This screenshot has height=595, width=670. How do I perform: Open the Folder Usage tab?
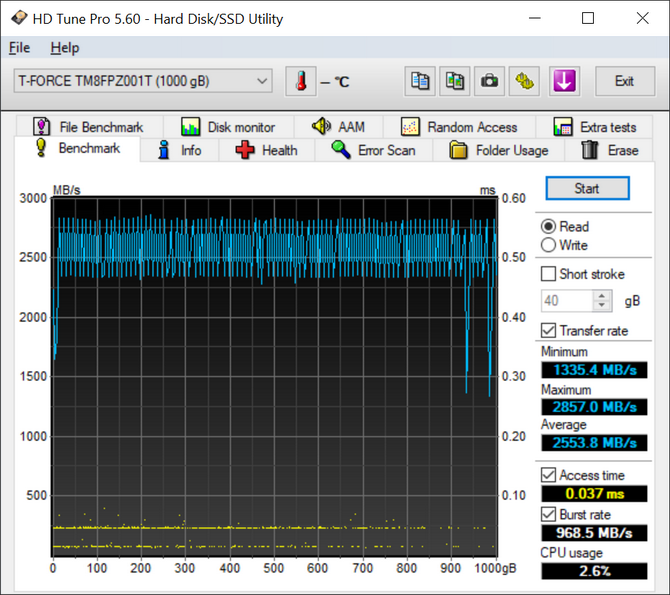pyautogui.click(x=498, y=151)
